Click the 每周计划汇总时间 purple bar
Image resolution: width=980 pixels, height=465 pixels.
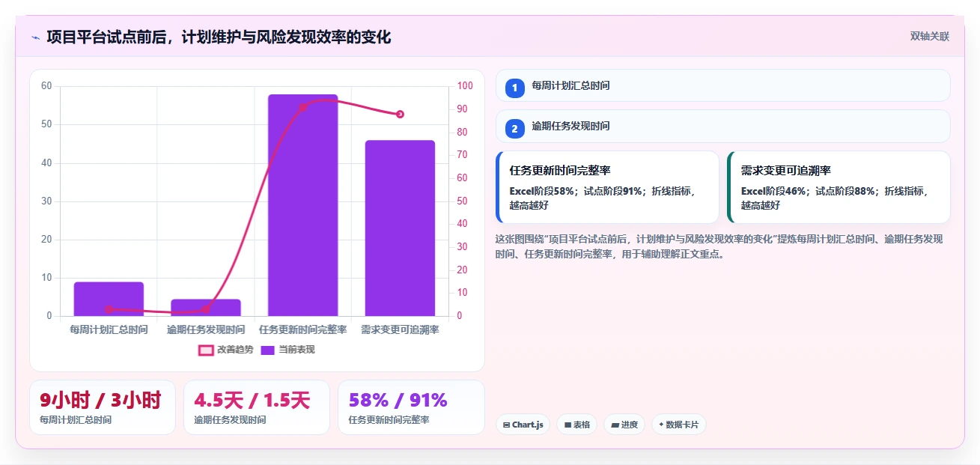109,299
